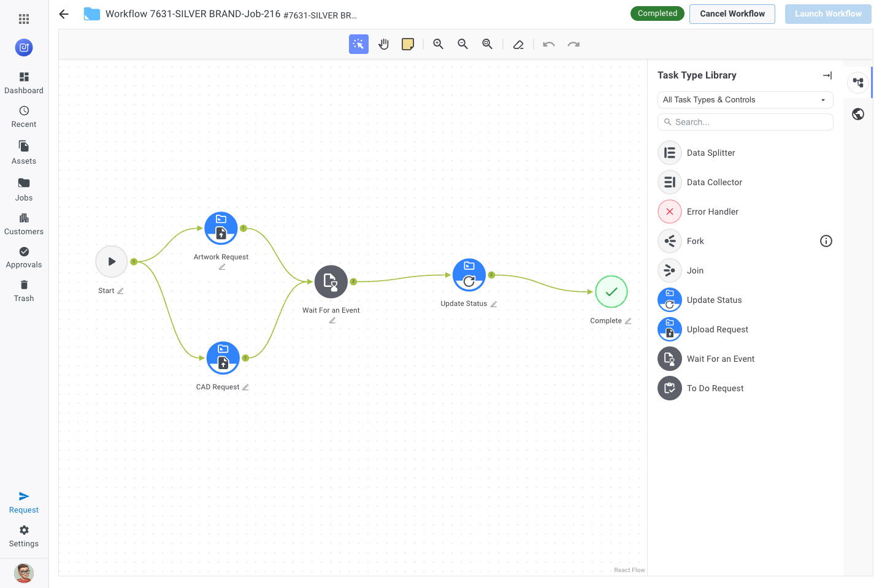Zoom out of the workflow canvas
Image resolution: width=882 pixels, height=588 pixels.
(462, 44)
